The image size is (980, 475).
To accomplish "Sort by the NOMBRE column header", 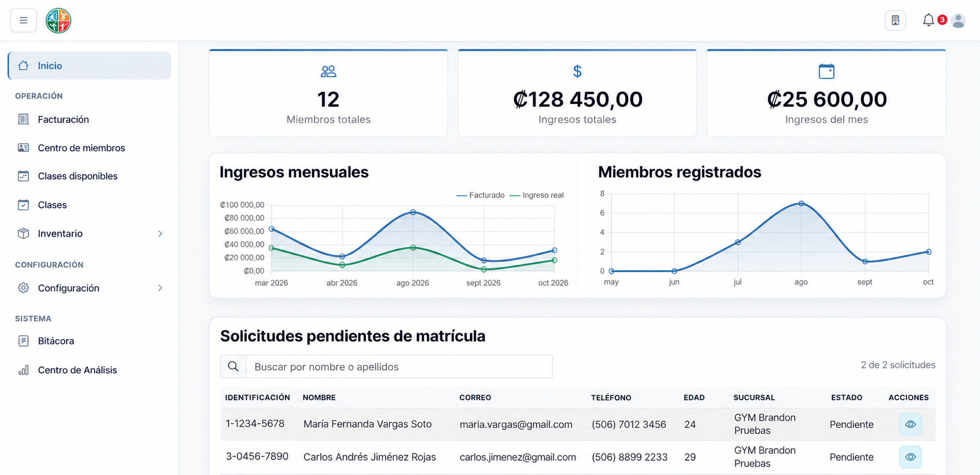I will 319,398.
